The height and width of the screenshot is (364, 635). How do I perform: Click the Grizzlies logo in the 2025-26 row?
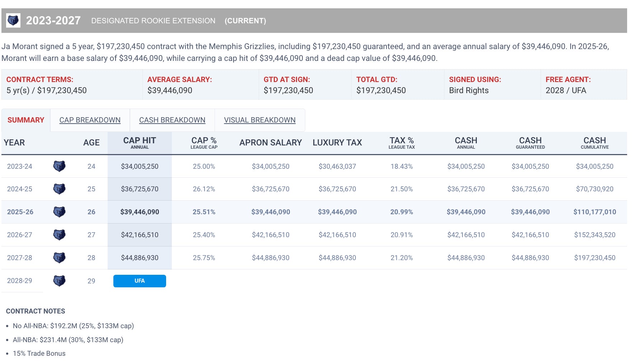[59, 212]
